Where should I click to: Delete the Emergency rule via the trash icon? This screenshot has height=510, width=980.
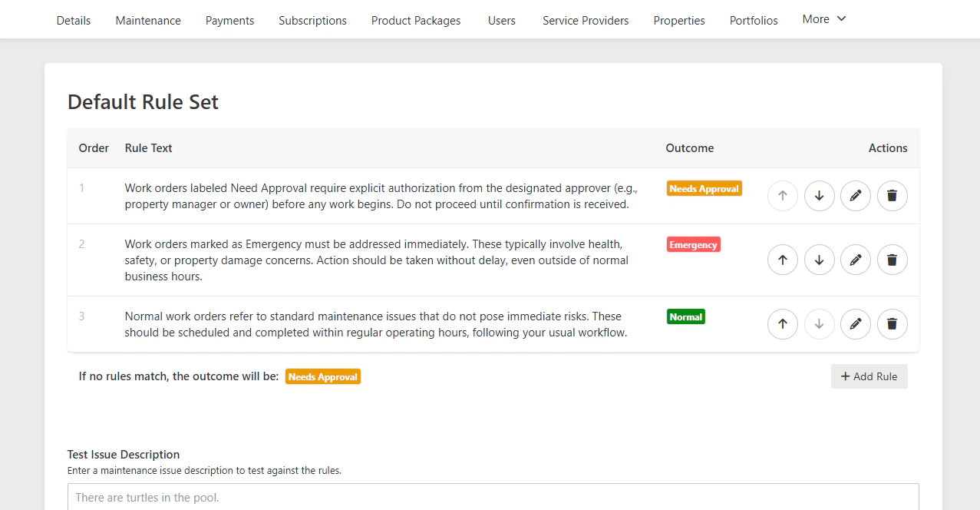pyautogui.click(x=892, y=260)
